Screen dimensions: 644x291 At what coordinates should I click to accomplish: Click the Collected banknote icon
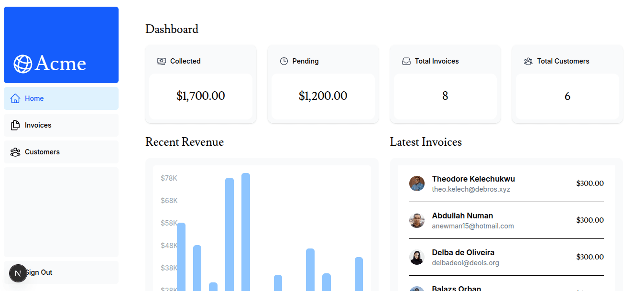(162, 61)
